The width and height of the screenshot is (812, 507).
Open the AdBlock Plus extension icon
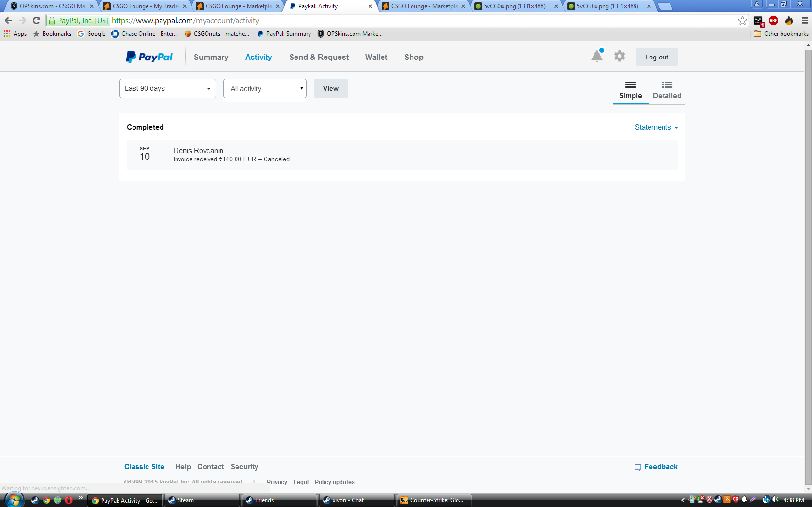[773, 20]
